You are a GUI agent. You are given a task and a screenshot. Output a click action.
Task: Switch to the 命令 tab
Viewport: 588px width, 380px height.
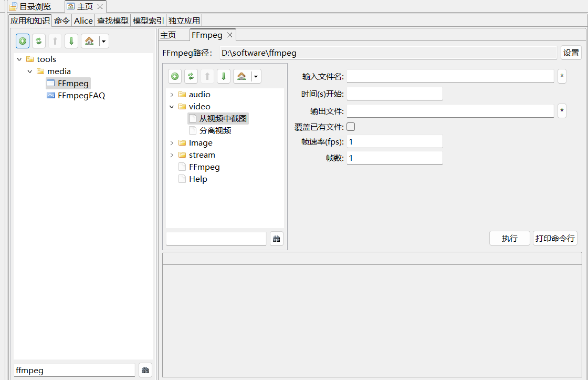tap(62, 20)
